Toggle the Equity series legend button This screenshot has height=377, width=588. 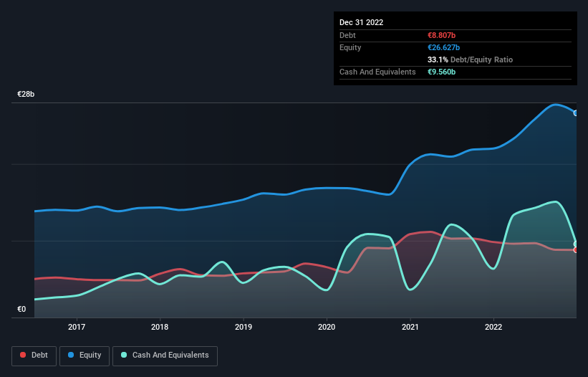tap(85, 355)
